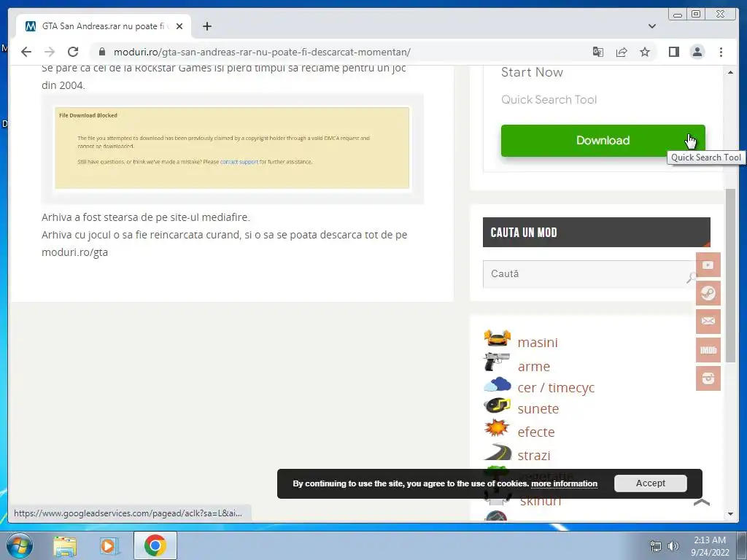
Task: Click the explosion efecte icon
Action: point(497,427)
